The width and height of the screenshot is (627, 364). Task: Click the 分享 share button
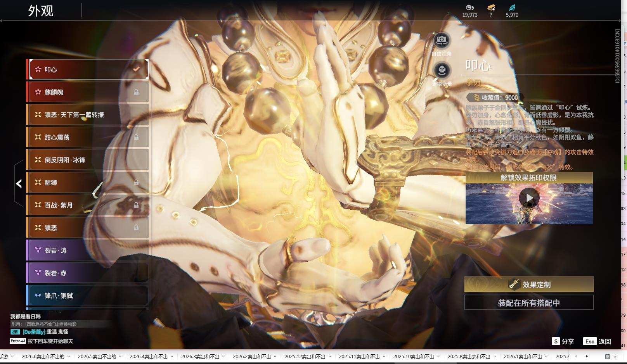(x=563, y=341)
